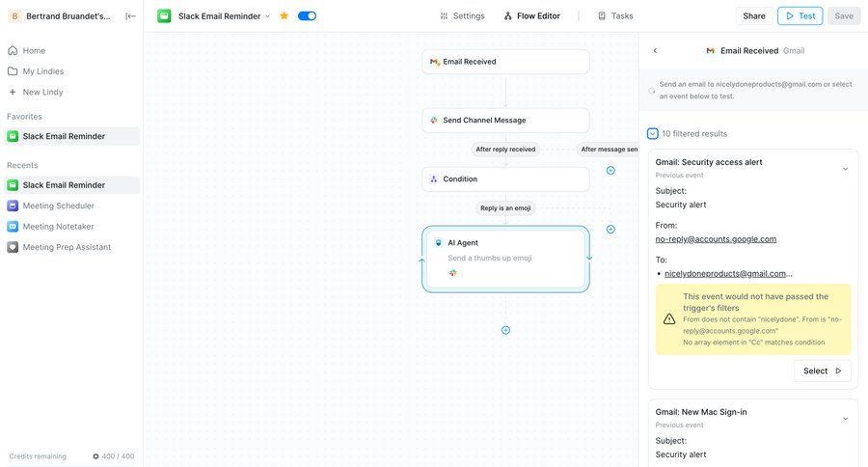The height and width of the screenshot is (467, 868).
Task: Add step under After message sent branch
Action: 610,171
